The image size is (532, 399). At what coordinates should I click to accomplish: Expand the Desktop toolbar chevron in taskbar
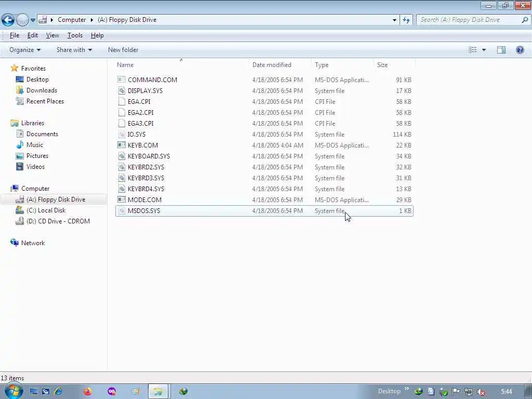[406, 389]
